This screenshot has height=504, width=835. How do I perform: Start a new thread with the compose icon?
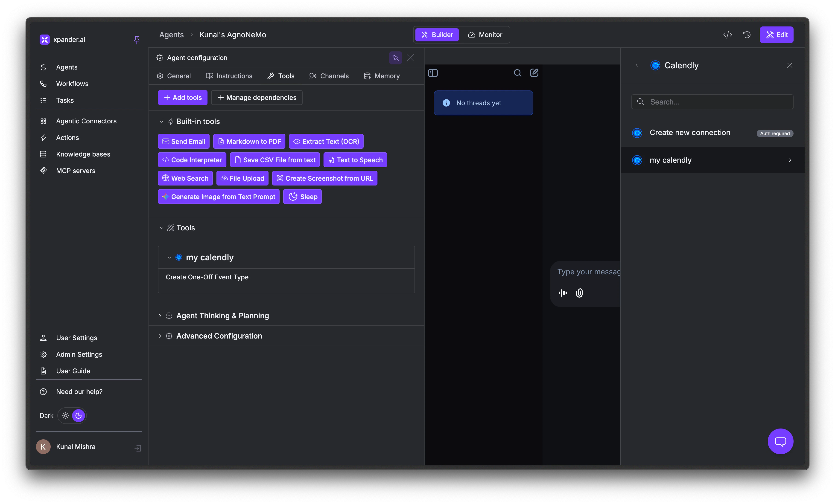[534, 72]
